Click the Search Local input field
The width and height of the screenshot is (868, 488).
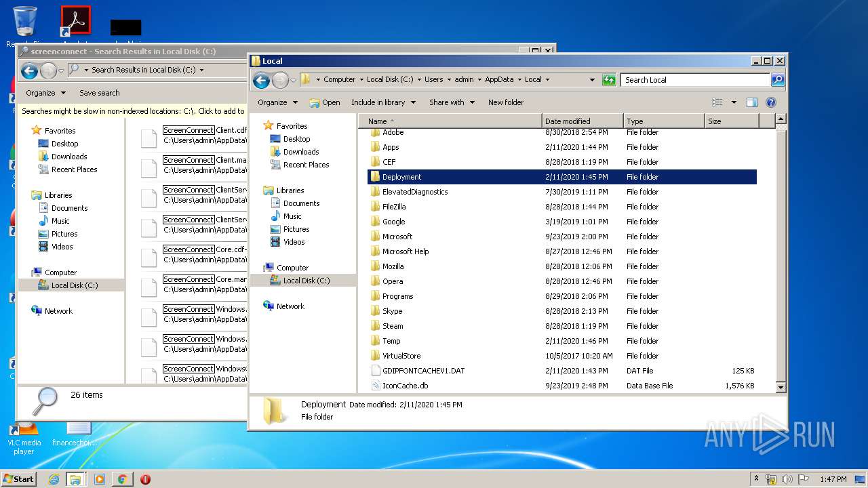click(695, 80)
